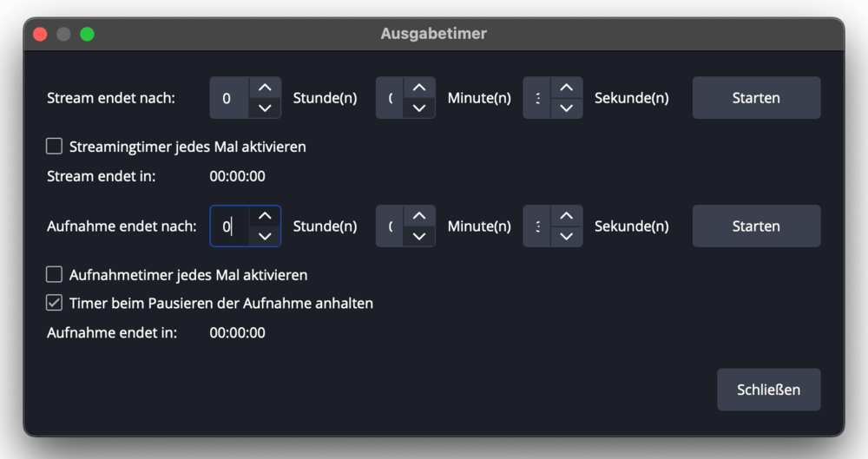
Task: Decrease stream minutes with down arrow
Action: (x=419, y=108)
